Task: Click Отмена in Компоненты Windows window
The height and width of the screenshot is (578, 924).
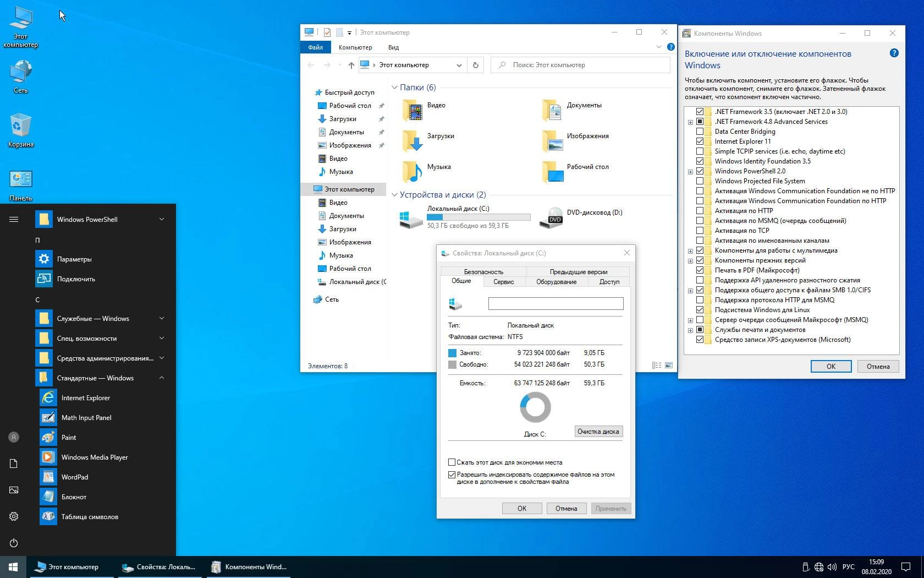Action: pos(878,366)
